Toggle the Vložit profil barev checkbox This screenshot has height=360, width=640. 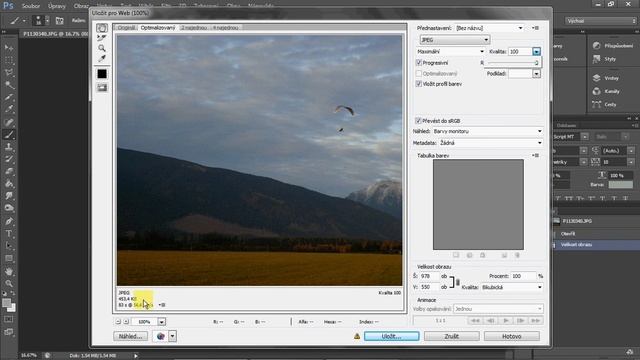pyautogui.click(x=418, y=84)
